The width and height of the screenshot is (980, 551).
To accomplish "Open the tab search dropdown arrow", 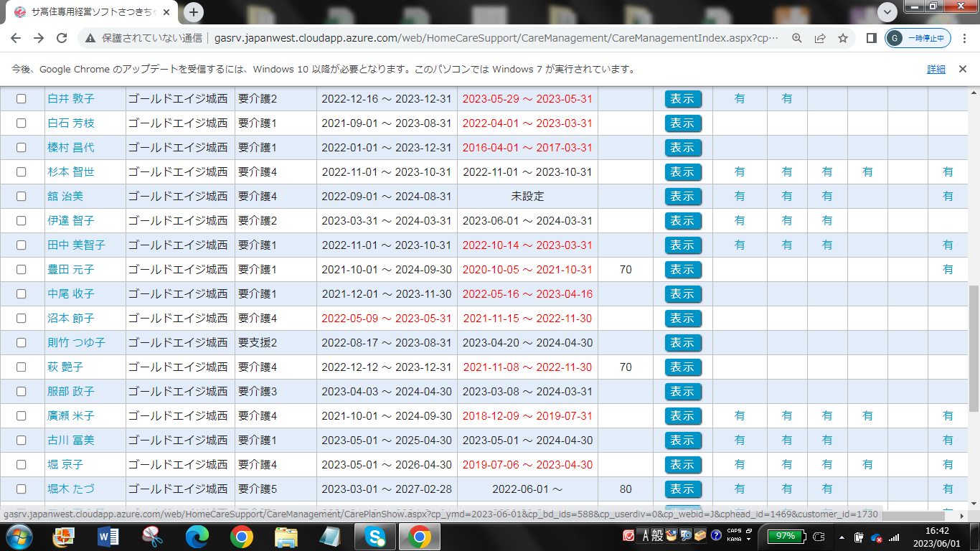I will (x=887, y=11).
